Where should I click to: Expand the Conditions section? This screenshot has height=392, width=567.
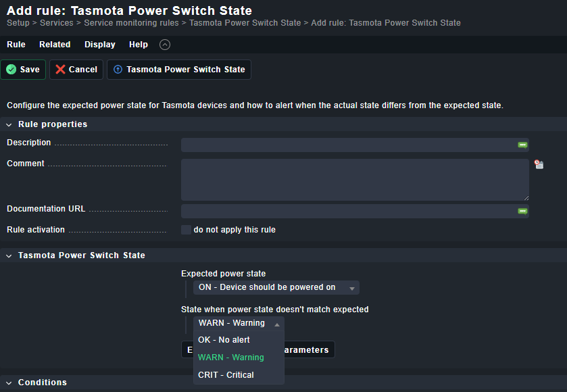[9, 383]
